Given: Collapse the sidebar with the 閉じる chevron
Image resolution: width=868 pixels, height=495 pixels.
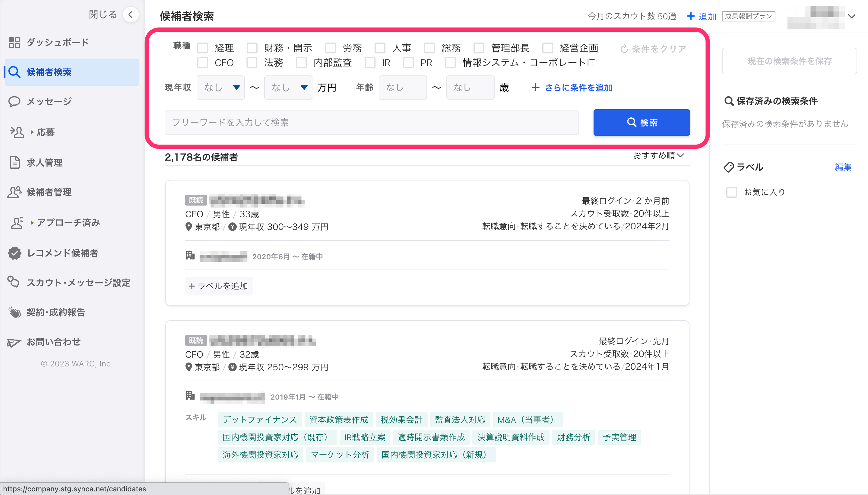Looking at the screenshot, I should (131, 14).
